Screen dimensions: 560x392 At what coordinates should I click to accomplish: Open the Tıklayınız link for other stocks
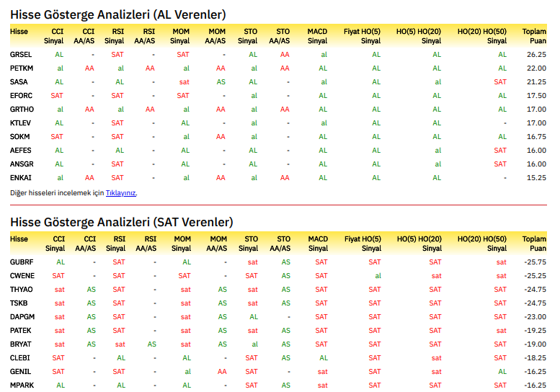click(x=120, y=193)
